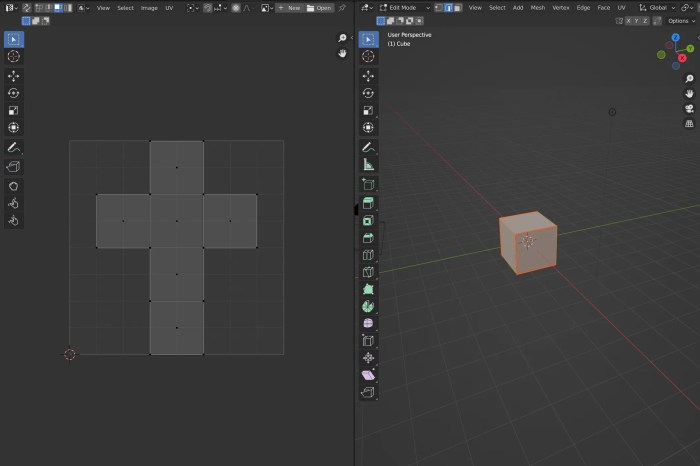This screenshot has height=466, width=700.
Task: Select the 3D viewport Rip Region tool
Action: pos(368,392)
